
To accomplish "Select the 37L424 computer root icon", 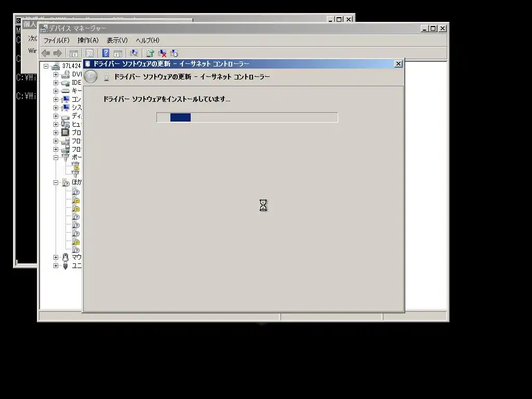I will pyautogui.click(x=56, y=66).
